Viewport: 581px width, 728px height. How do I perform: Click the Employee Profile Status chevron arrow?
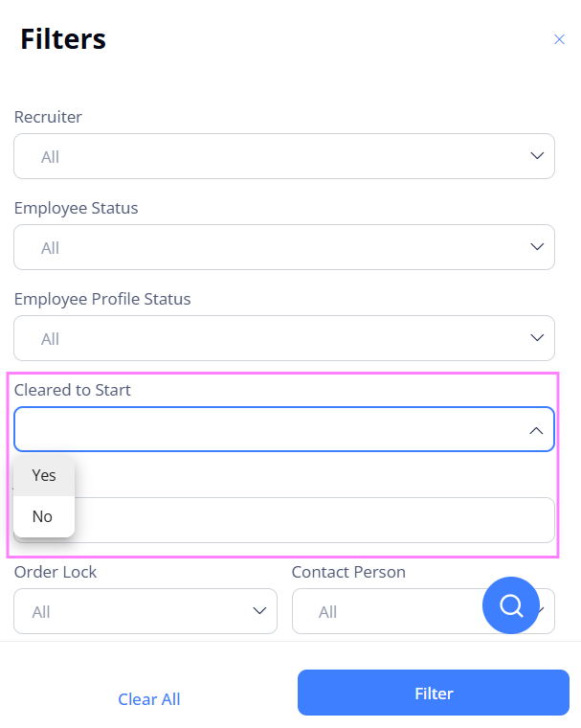pyautogui.click(x=537, y=338)
